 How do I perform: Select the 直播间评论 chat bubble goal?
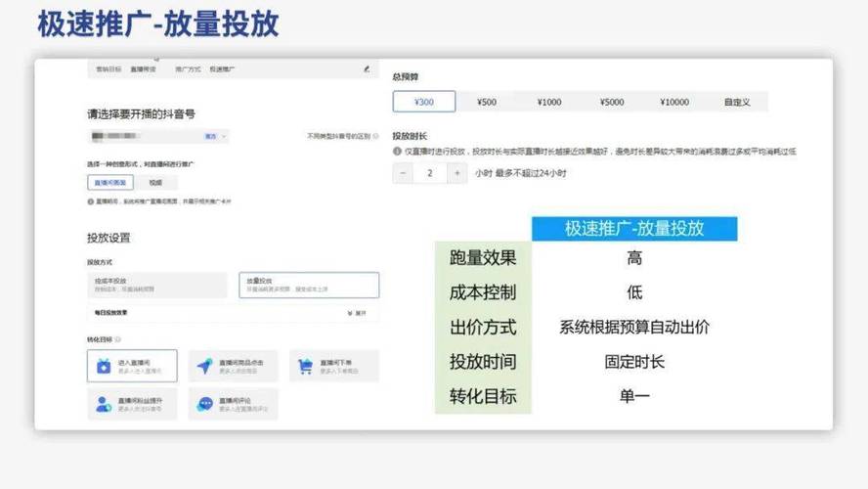[x=233, y=404]
